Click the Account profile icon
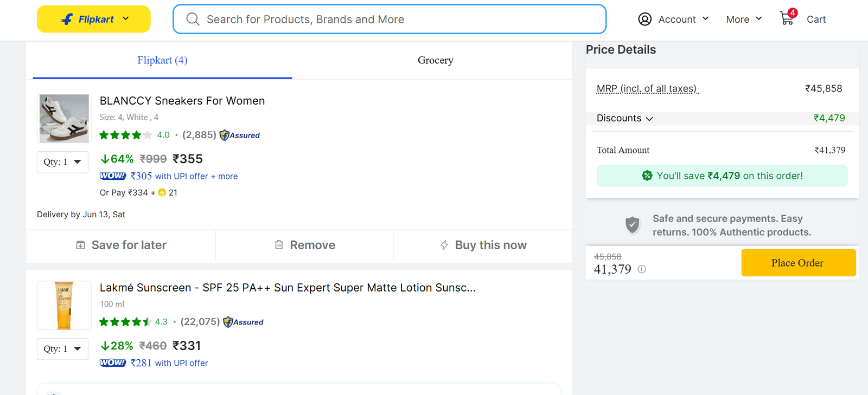 click(644, 20)
